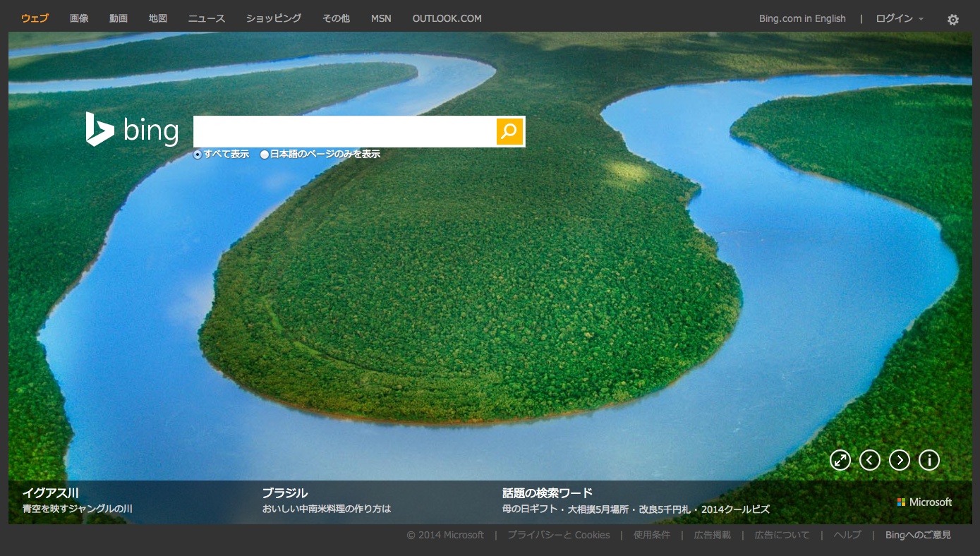The height and width of the screenshot is (556, 980).
Task: Go to the 地図 tab
Action: [x=158, y=19]
